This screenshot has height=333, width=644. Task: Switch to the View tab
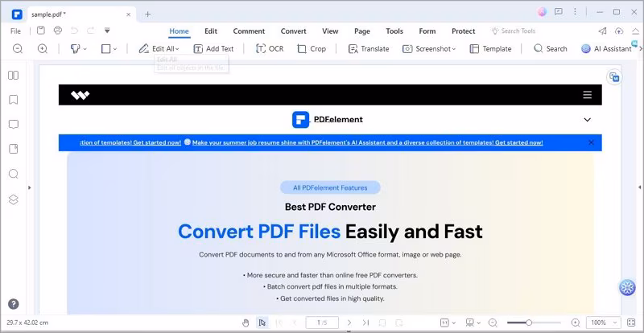(x=330, y=31)
